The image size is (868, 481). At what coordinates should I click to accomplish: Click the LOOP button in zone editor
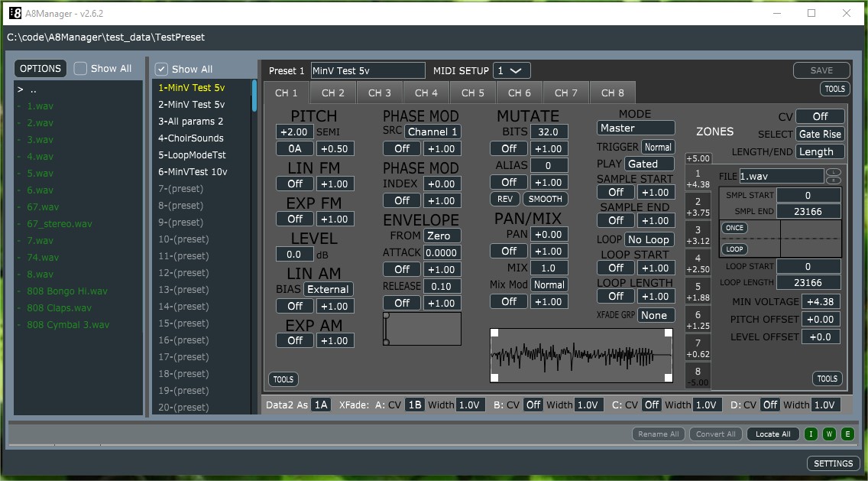pos(734,249)
